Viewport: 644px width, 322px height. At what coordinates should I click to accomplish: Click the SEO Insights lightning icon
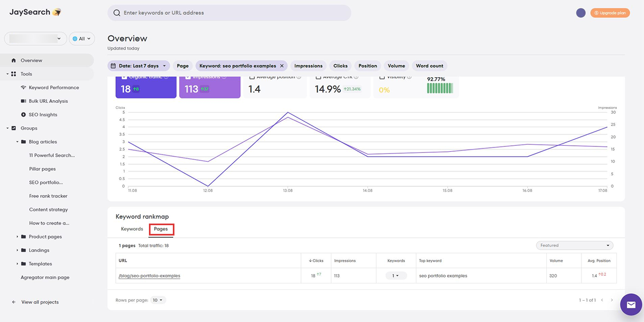(23, 115)
